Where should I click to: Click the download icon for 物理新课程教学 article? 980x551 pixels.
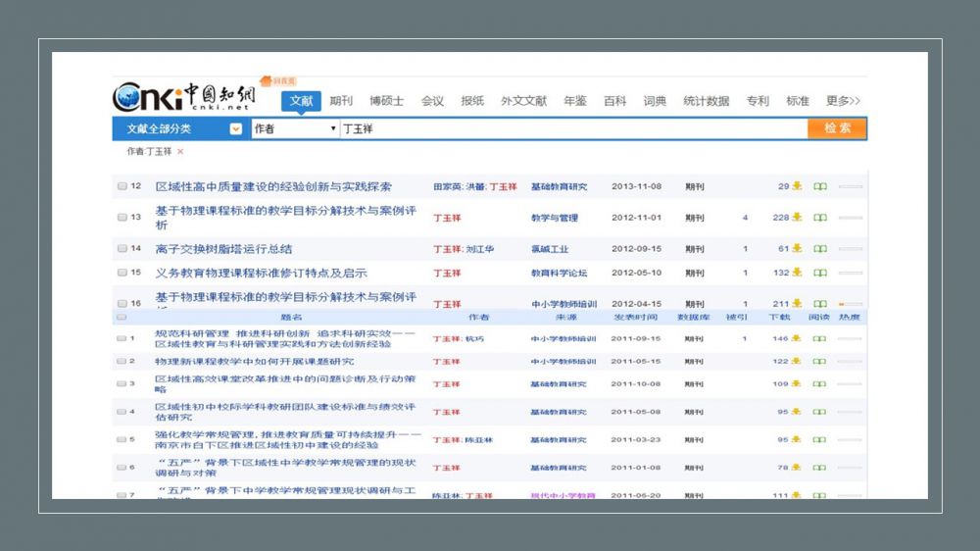coord(797,362)
